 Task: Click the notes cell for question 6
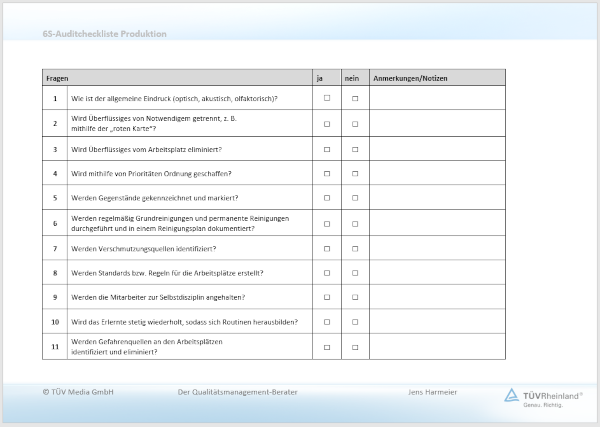tap(437, 223)
